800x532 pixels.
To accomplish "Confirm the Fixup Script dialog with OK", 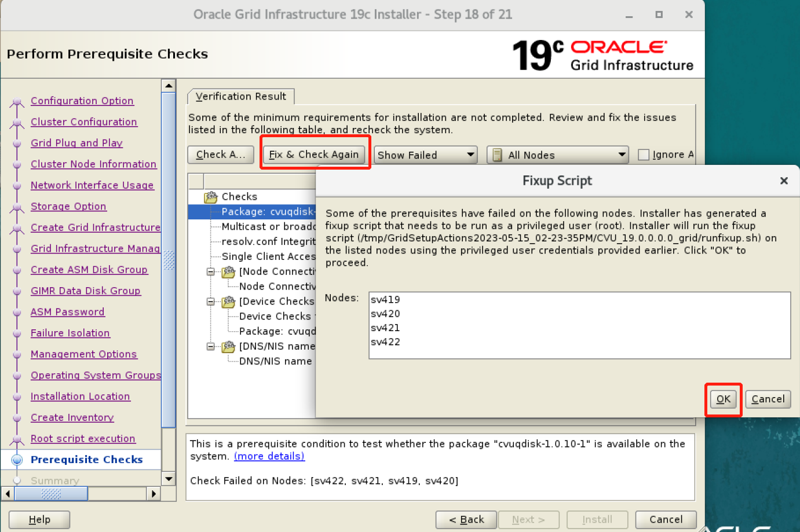I will coord(724,399).
